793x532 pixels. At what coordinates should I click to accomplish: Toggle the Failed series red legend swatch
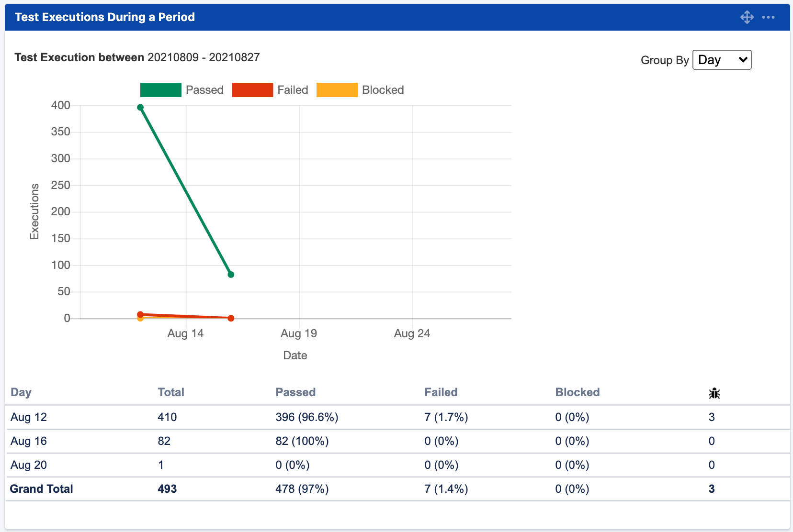[x=252, y=90]
